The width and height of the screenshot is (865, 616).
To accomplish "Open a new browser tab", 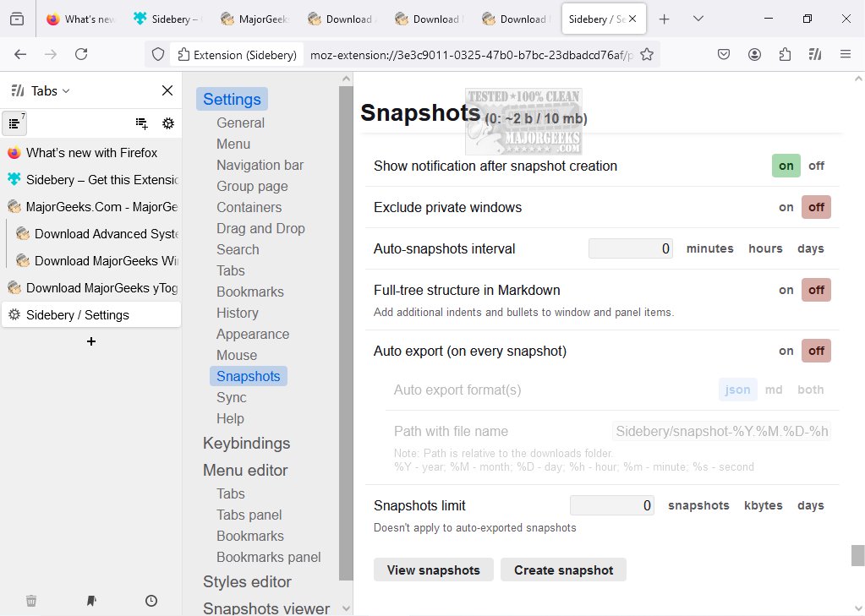I will pyautogui.click(x=665, y=19).
